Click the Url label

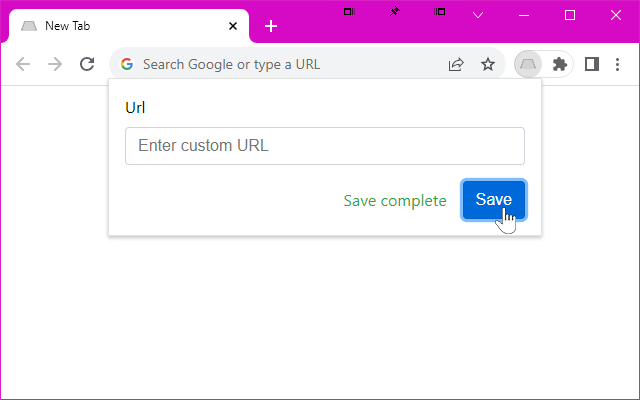(x=135, y=108)
